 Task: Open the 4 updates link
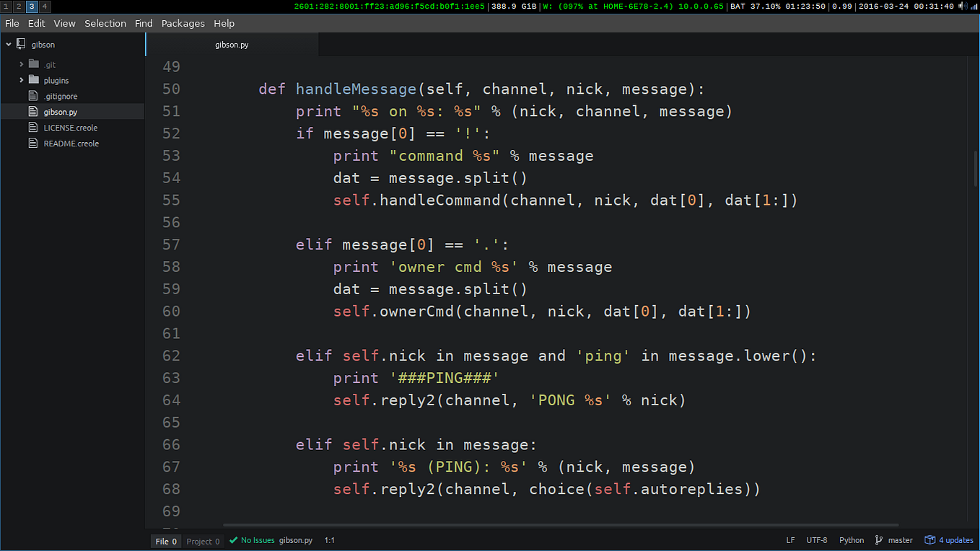pos(954,539)
